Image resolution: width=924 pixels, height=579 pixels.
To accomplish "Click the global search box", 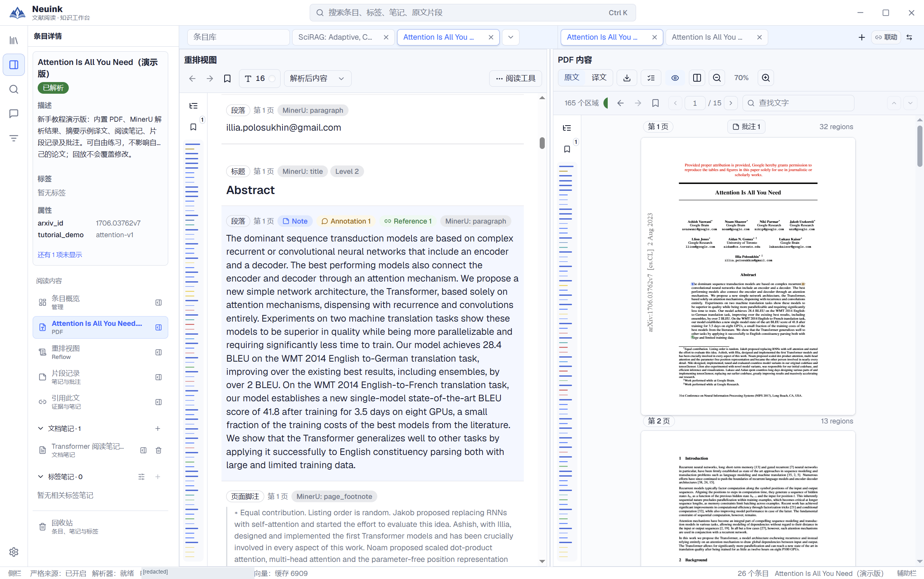I will [x=472, y=13].
